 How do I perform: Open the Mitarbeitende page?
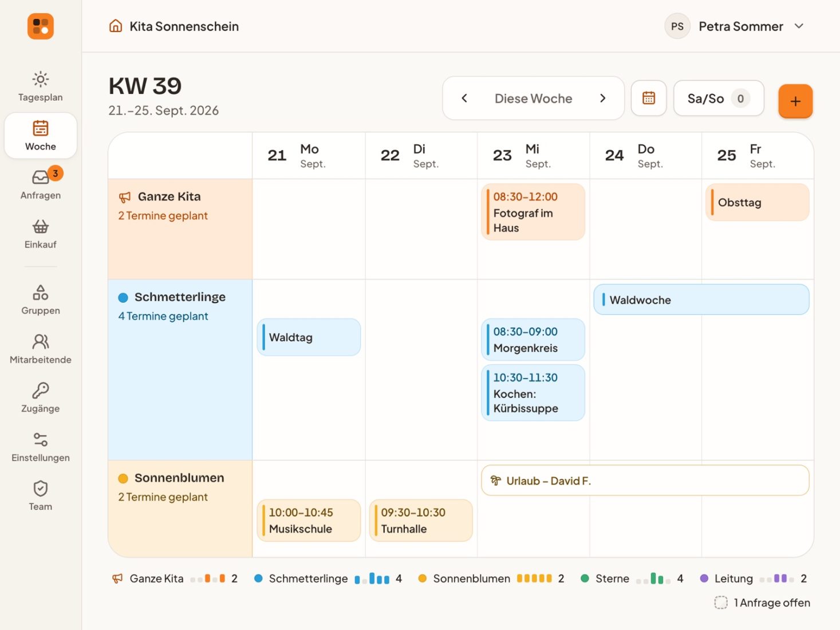point(40,349)
